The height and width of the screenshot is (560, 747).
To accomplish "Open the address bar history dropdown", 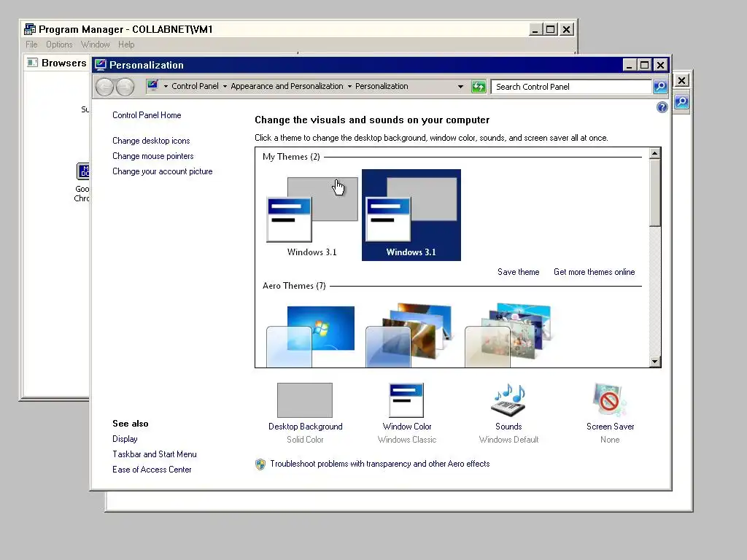I will (x=460, y=87).
